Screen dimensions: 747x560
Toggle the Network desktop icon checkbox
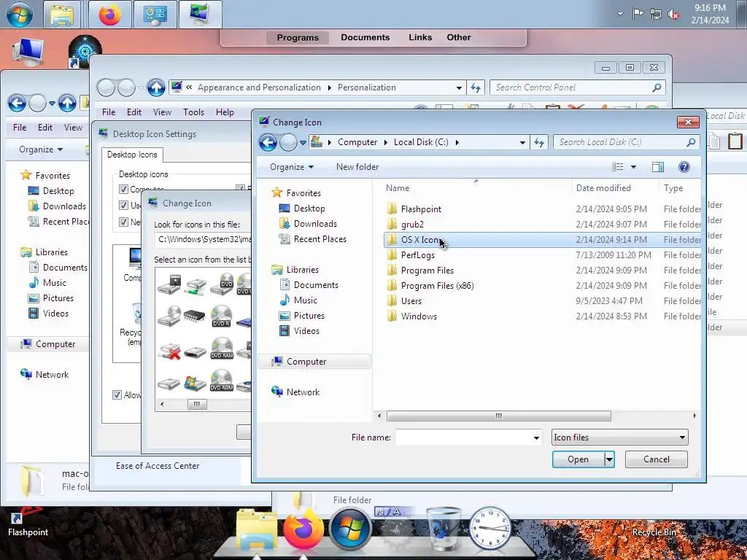pos(123,222)
